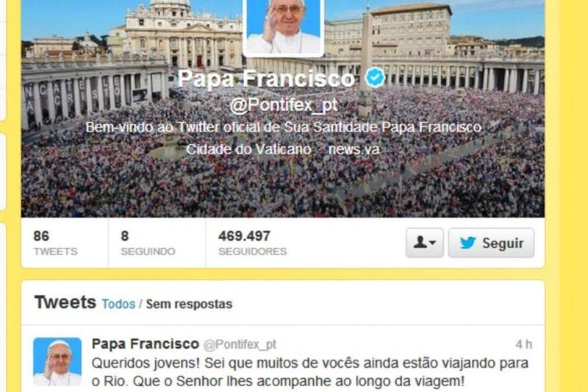View the 86 Tweets count
588x392 pixels.
56,243
